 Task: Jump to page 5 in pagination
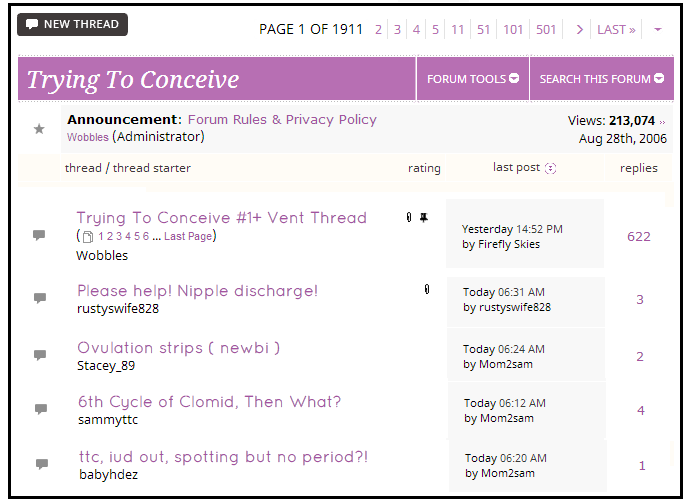coord(435,30)
